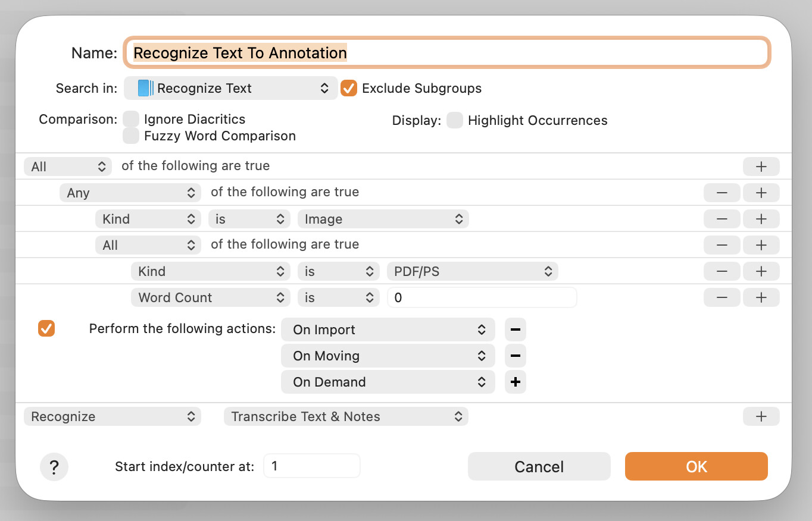Viewport: 812px width, 521px height.
Task: Turn on Fuzzy Word Comparison
Action: click(131, 136)
